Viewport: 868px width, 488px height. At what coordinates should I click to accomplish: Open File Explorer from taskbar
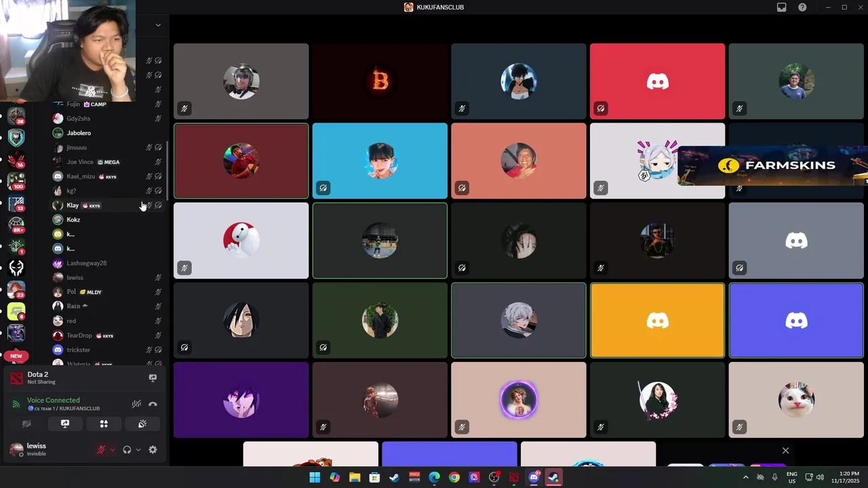(x=355, y=477)
